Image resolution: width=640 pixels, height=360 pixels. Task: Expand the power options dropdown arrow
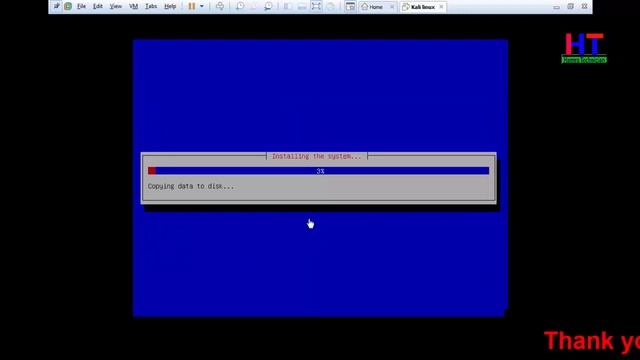coord(202,6)
